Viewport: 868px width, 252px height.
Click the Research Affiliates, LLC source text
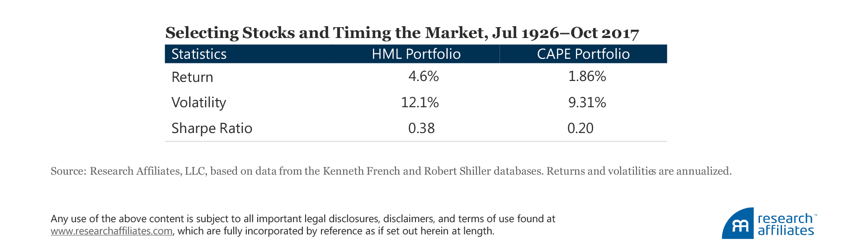pos(148,171)
